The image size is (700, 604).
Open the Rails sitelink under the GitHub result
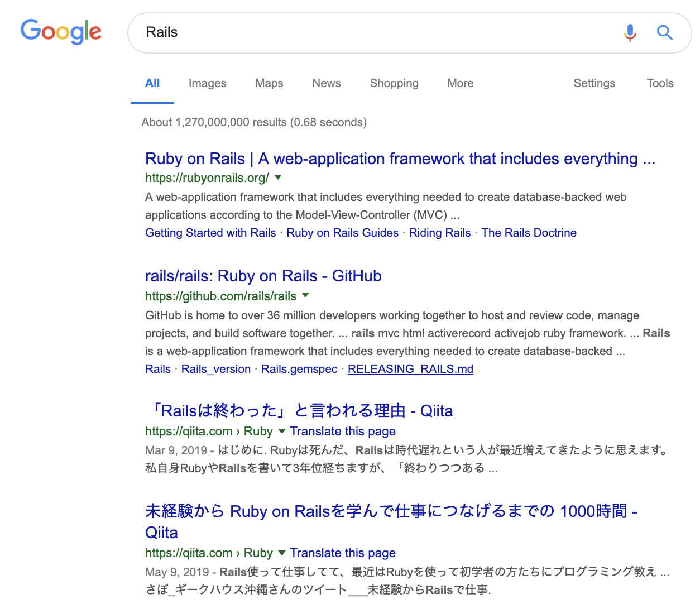click(x=158, y=369)
